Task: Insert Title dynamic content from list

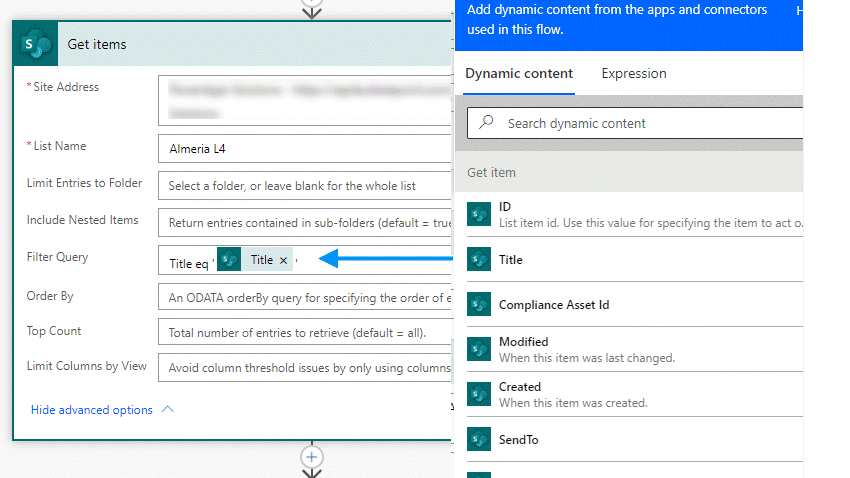Action: 635,259
